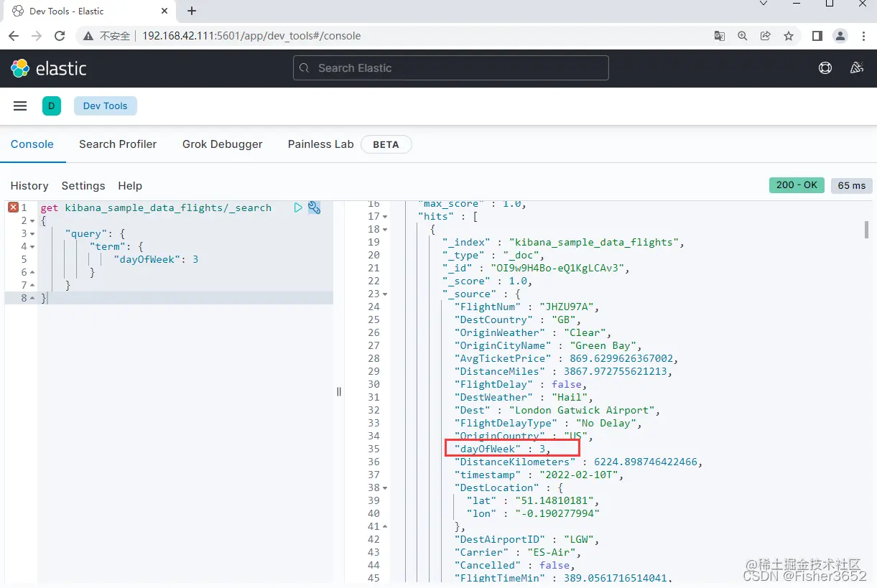Viewport: 877px width, 588px height.
Task: Collapse DestLocation on line 38
Action: coord(385,488)
